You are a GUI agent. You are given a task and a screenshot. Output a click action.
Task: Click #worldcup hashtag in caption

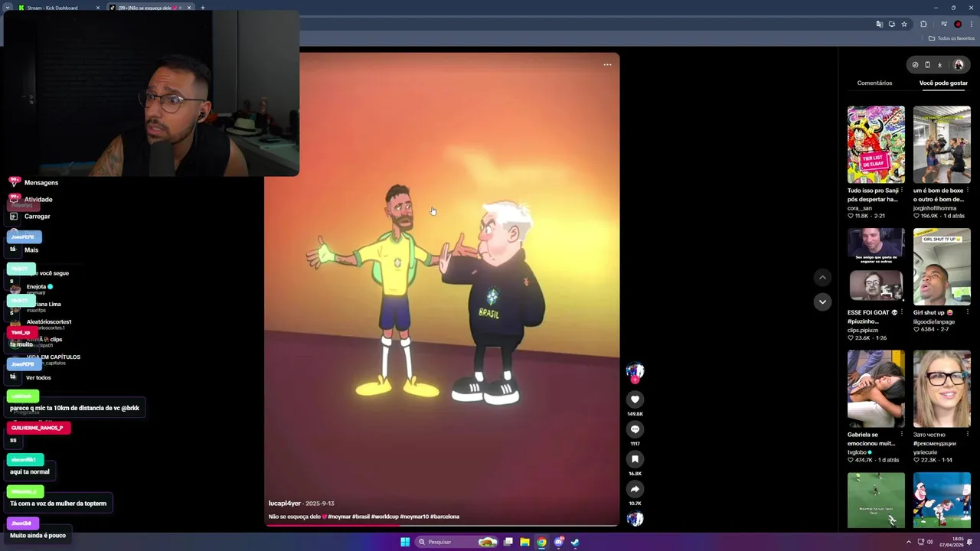(384, 517)
